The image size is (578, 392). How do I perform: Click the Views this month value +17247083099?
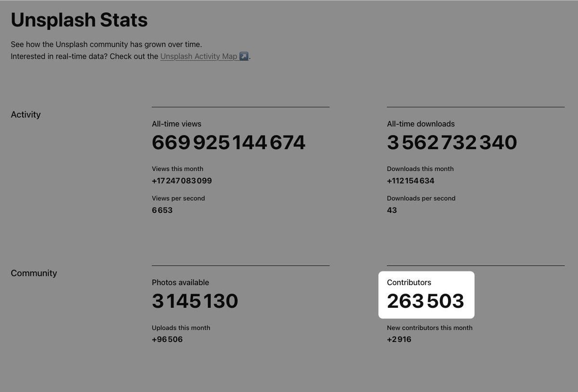click(182, 181)
